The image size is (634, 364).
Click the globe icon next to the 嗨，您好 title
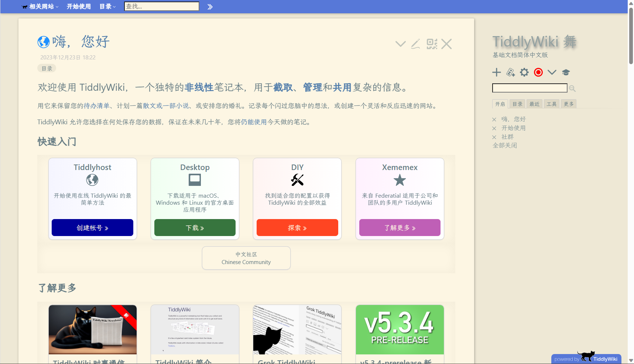click(44, 42)
